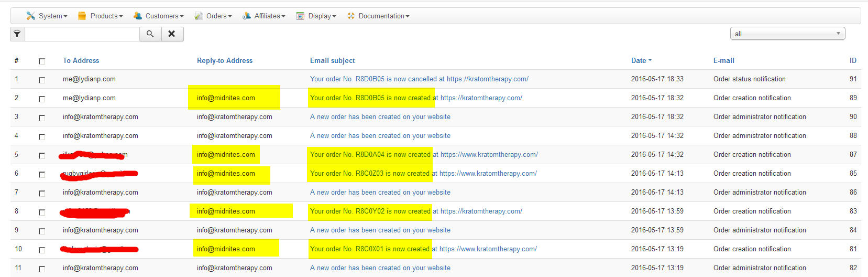Click the magnifier search button
This screenshot has height=277, width=868.
pos(150,34)
